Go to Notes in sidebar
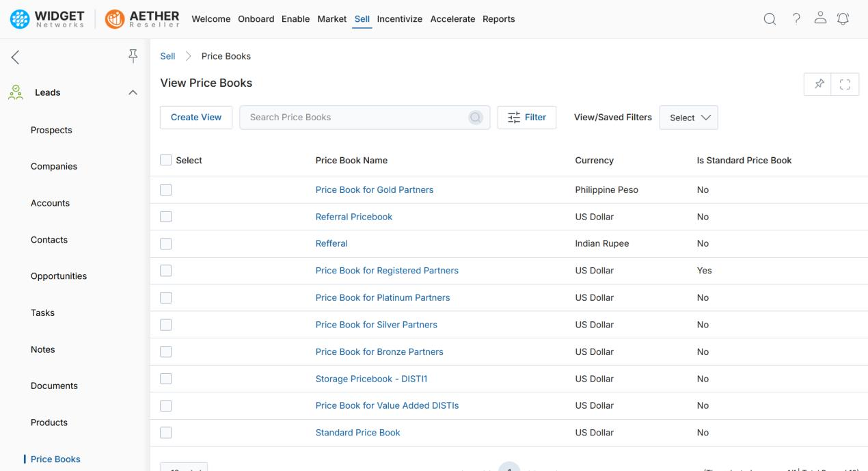The image size is (868, 471). coord(43,349)
